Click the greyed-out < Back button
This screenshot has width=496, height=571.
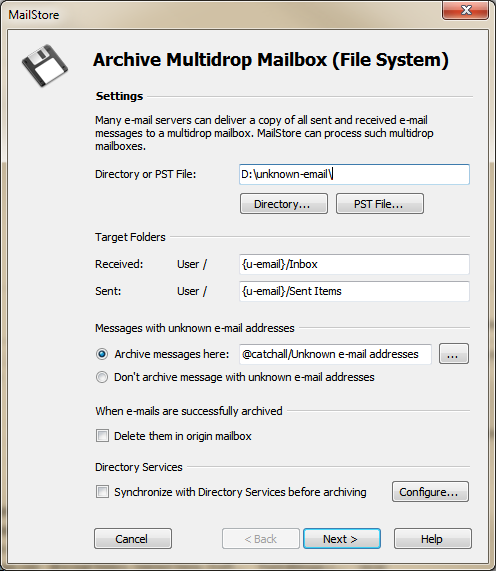pos(261,539)
